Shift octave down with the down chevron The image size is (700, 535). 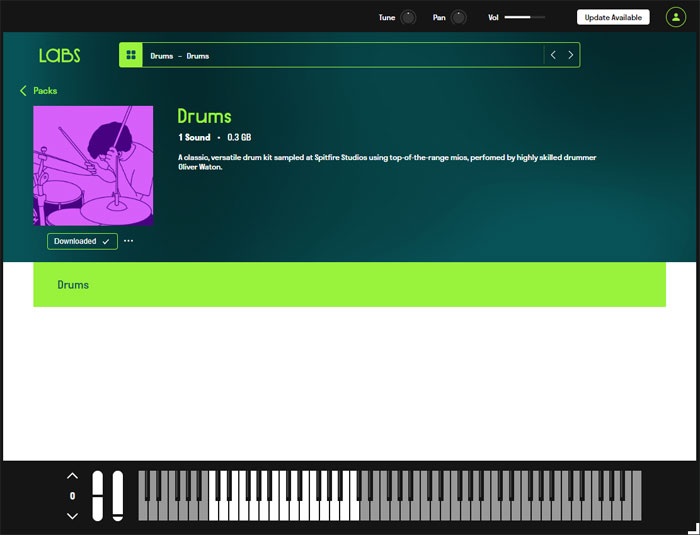(72, 516)
